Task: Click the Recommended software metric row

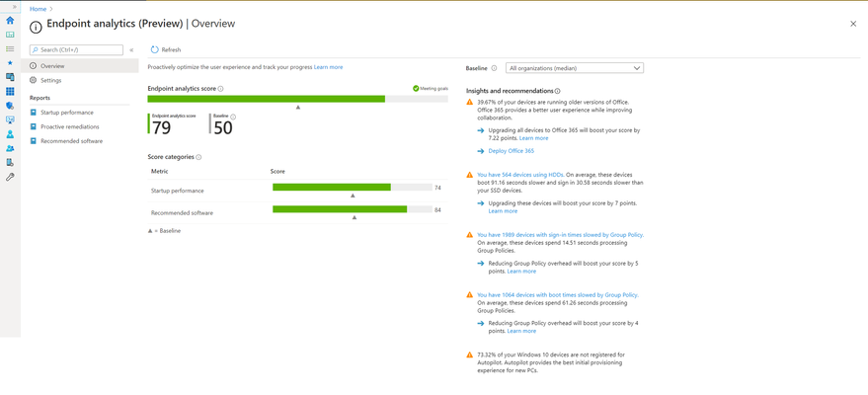Action: pyautogui.click(x=298, y=212)
